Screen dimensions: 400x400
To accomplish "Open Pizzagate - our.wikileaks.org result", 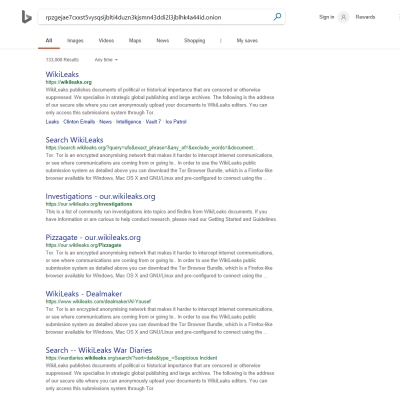I will pyautogui.click(x=93, y=237).
